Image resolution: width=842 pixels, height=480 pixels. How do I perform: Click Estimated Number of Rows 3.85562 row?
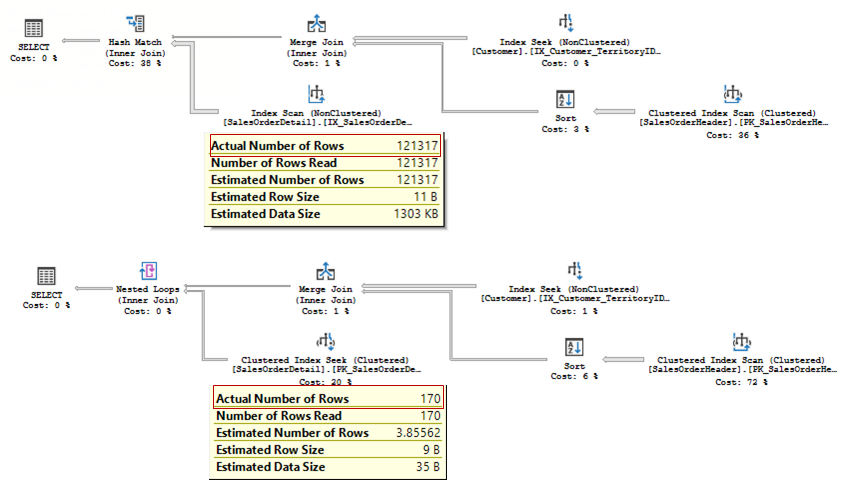(328, 433)
